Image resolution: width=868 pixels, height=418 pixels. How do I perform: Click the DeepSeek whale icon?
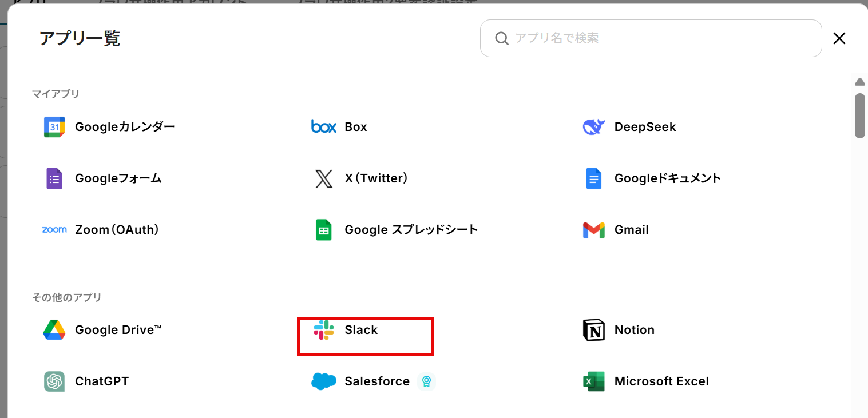point(593,127)
